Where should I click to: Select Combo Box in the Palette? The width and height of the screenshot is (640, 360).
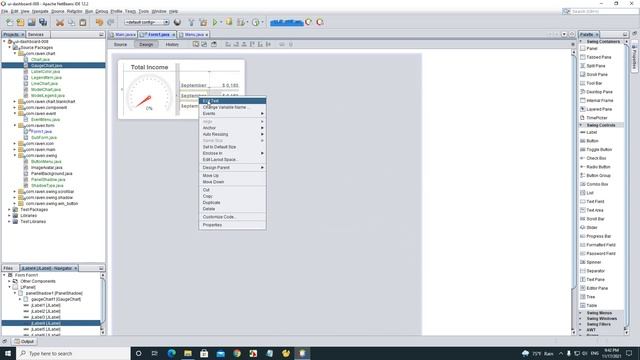click(596, 184)
